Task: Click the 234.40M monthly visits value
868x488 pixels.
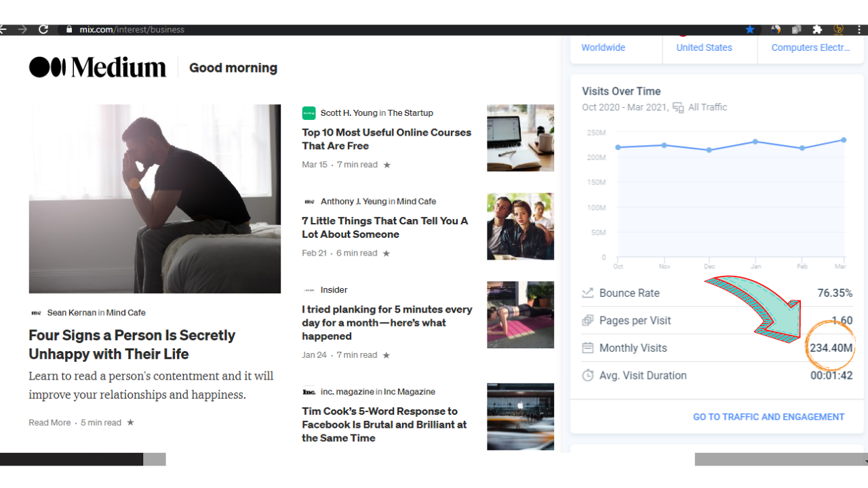Action: click(831, 348)
